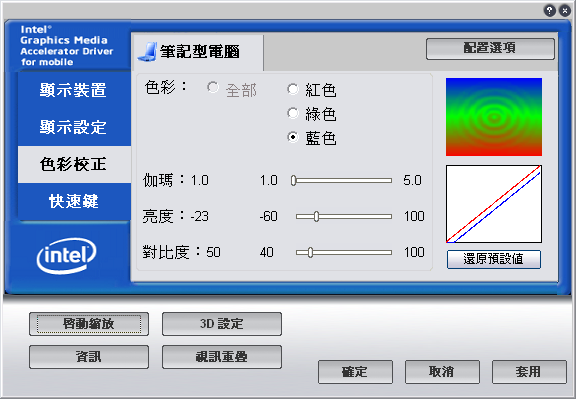Image resolution: width=576 pixels, height=399 pixels.
Task: Switch to 顯示設定 section
Action: tap(74, 127)
